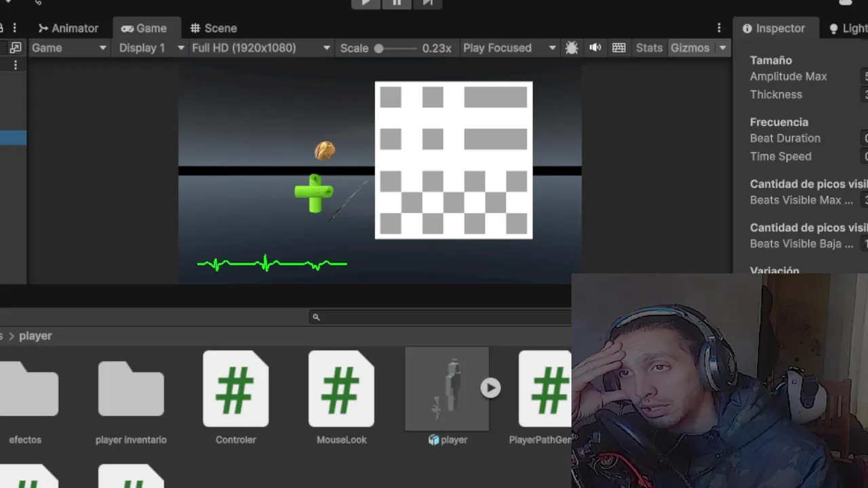
Task: Select the player prefab thumbnail
Action: (x=447, y=389)
